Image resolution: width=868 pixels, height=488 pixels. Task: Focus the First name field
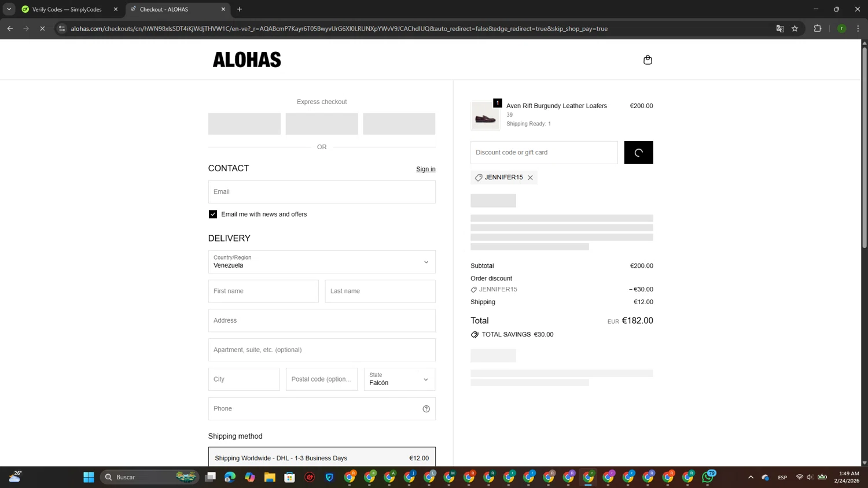point(263,291)
